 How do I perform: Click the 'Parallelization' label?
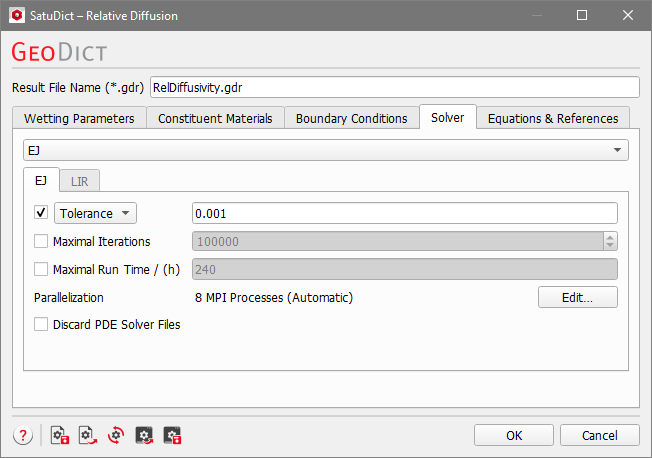coord(69,297)
